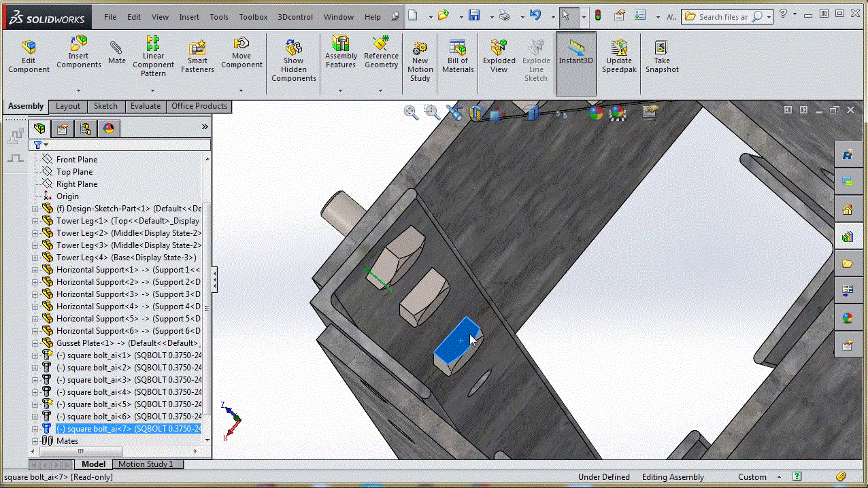Select Origin in the tree
The width and height of the screenshot is (868, 488).
[67, 196]
